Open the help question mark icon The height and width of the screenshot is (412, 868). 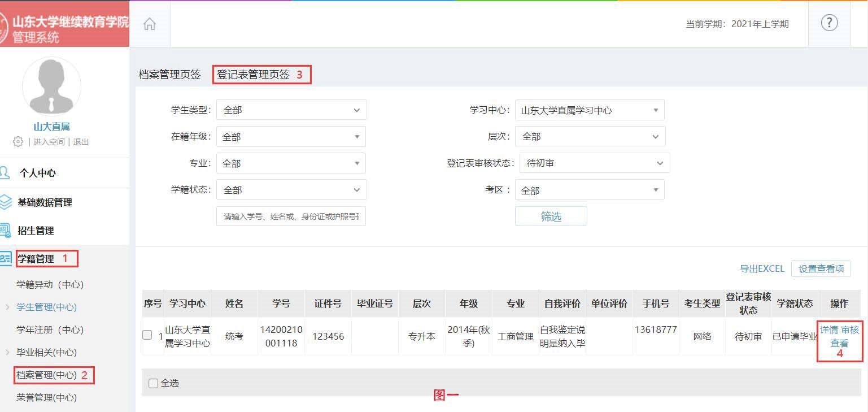coord(828,23)
